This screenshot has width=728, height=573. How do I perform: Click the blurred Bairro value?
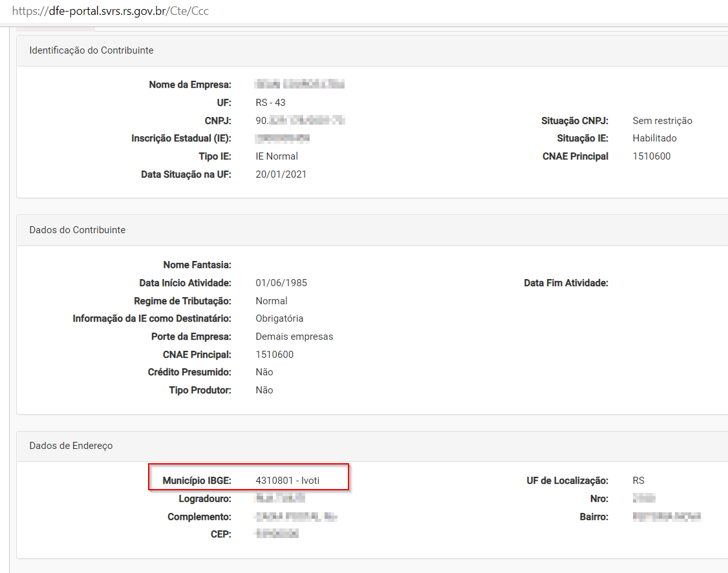[667, 517]
